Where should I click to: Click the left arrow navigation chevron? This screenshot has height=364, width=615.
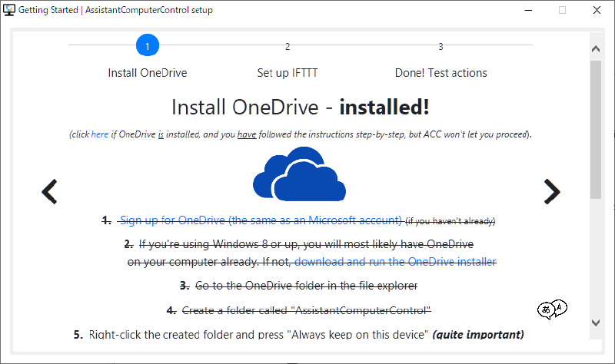pyautogui.click(x=49, y=191)
